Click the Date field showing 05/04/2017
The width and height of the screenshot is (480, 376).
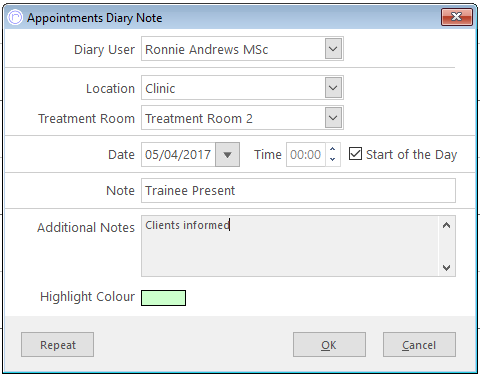pos(178,155)
